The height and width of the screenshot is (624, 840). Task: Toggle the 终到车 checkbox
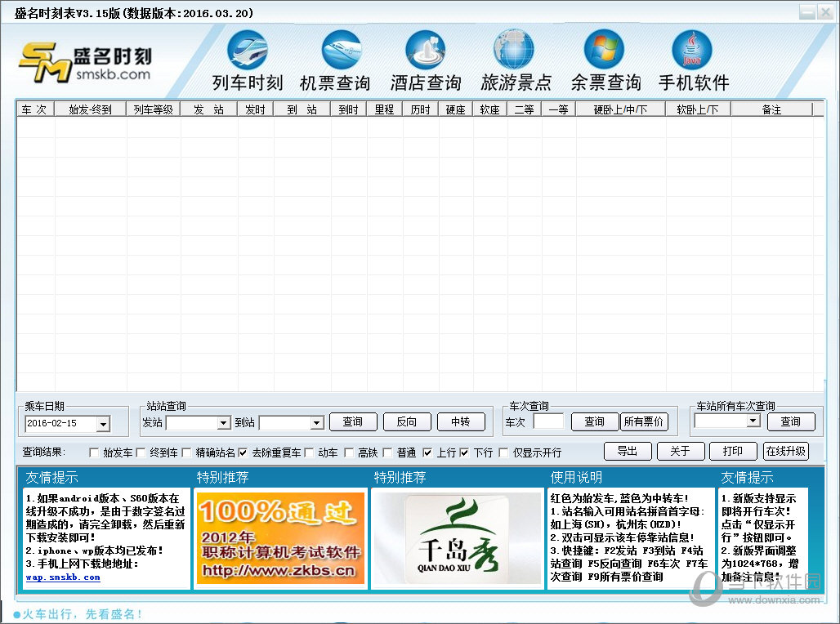pos(141,452)
